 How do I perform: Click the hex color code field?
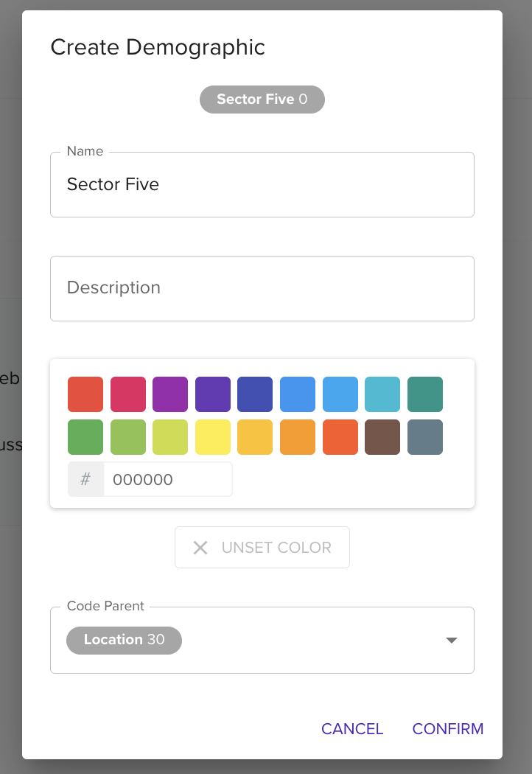tap(167, 480)
